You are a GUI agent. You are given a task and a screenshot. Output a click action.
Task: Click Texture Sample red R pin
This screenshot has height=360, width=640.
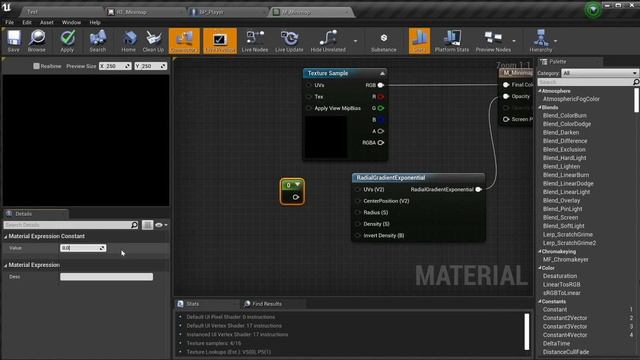tap(380, 97)
